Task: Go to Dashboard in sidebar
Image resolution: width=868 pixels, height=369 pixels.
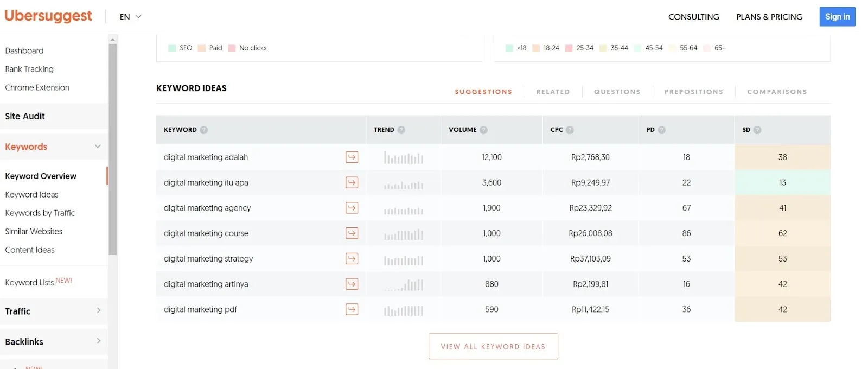Action: (x=24, y=50)
